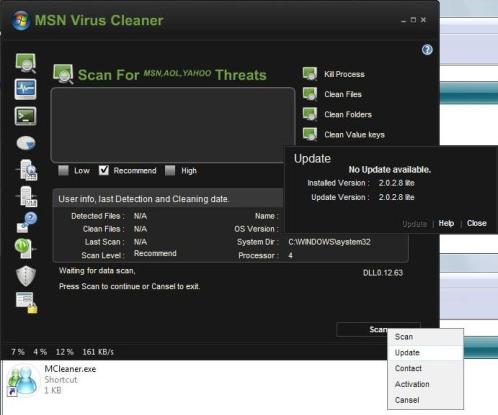Choose Contact from the popup menu
Screen dimensions: 498x415
coord(425,368)
